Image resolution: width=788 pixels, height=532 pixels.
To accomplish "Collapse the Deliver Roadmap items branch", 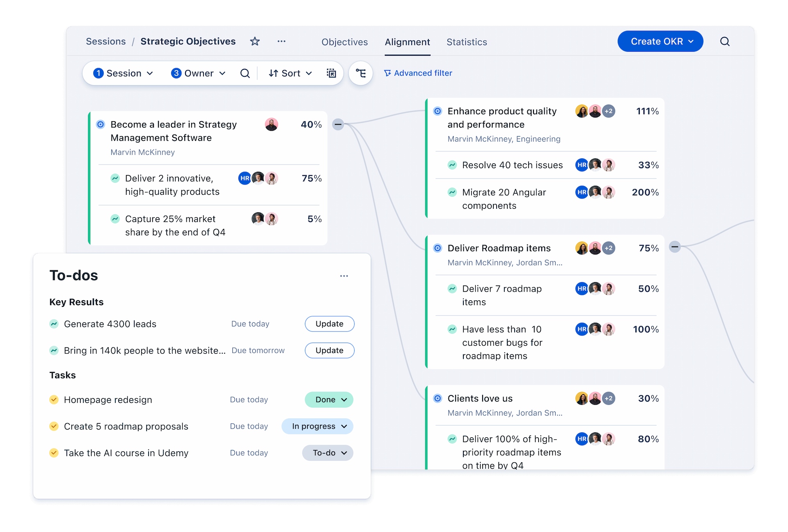I will (x=675, y=247).
